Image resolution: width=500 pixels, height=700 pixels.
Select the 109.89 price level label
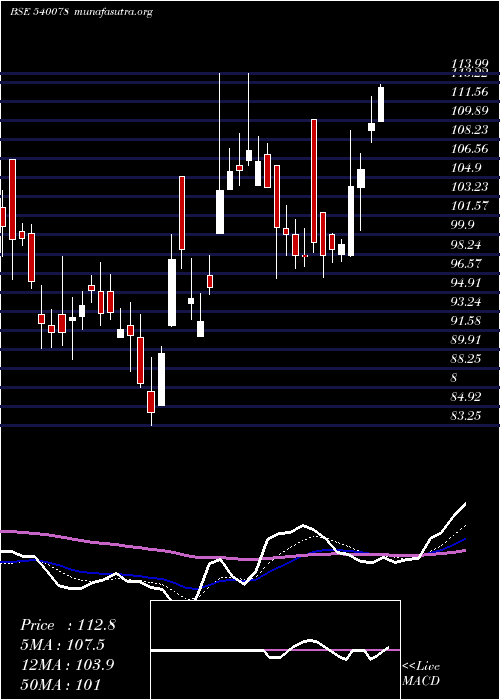click(469, 111)
